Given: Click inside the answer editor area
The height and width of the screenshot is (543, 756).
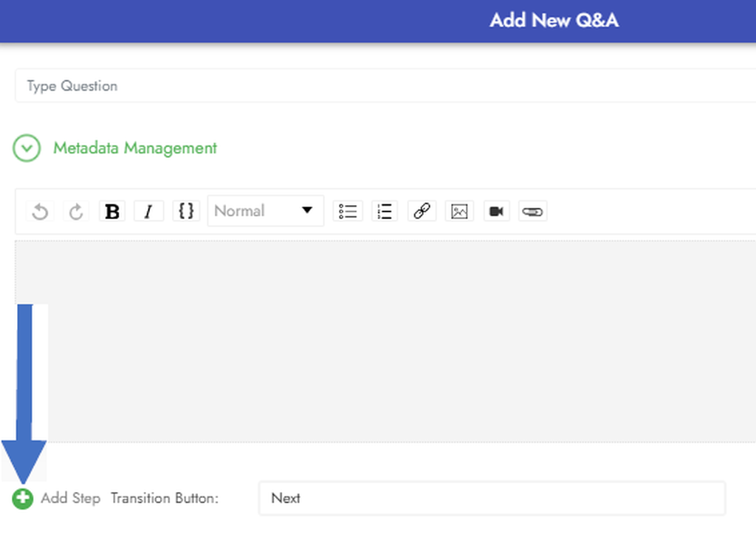Looking at the screenshot, I should tap(385, 341).
